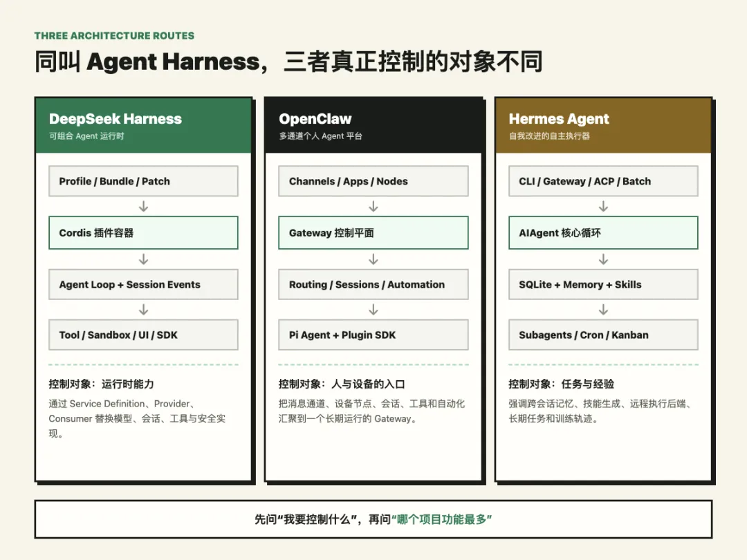Click the arrow below SQLite + Memory + Skills
The width and height of the screenshot is (747, 560).
point(603,310)
